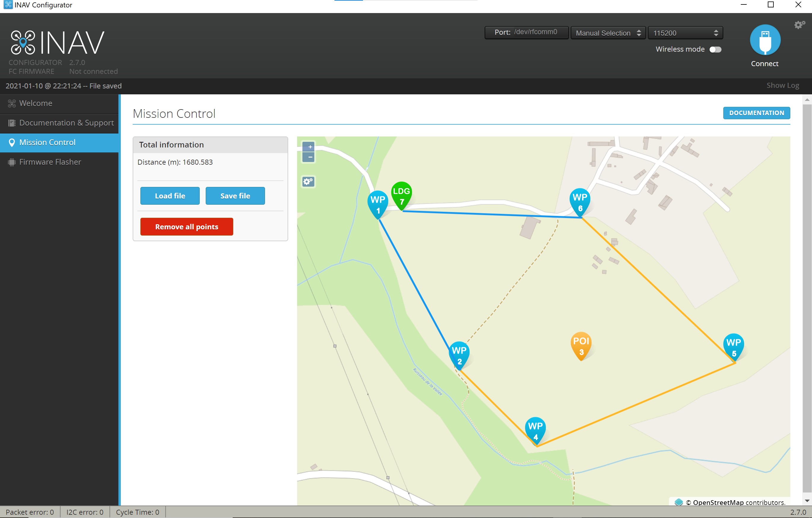Select the POI 3 marker
Viewport: 812px width, 518px height.
point(581,344)
